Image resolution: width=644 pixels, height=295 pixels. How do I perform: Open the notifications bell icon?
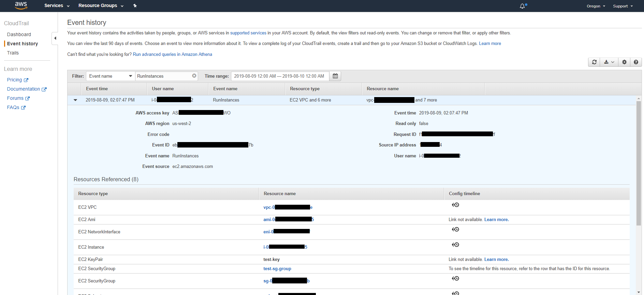523,6
